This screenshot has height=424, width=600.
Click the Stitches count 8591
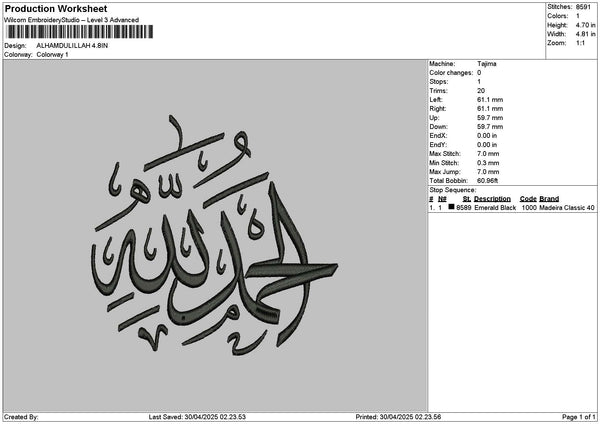point(583,7)
